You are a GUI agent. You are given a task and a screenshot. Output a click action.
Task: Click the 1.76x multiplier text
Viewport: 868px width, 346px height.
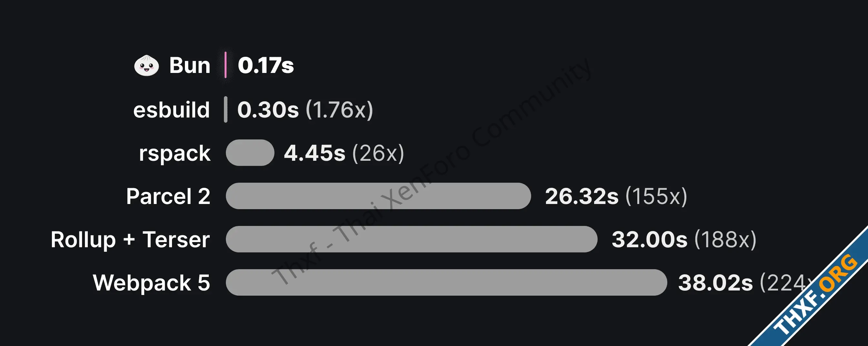[339, 110]
